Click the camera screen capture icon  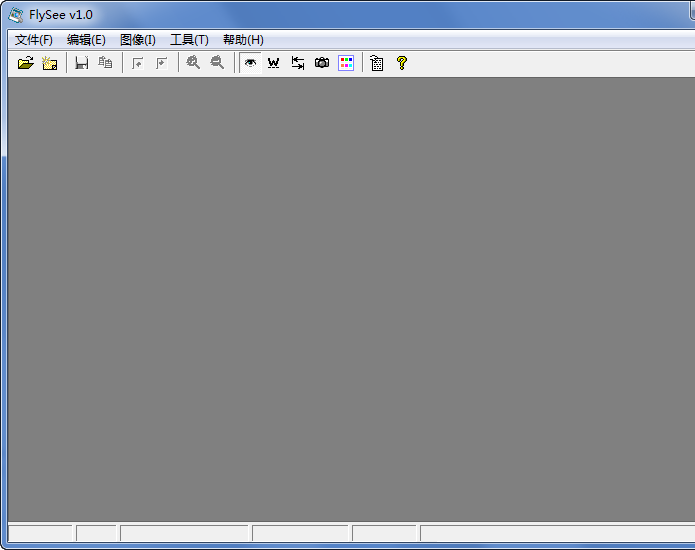coord(322,63)
